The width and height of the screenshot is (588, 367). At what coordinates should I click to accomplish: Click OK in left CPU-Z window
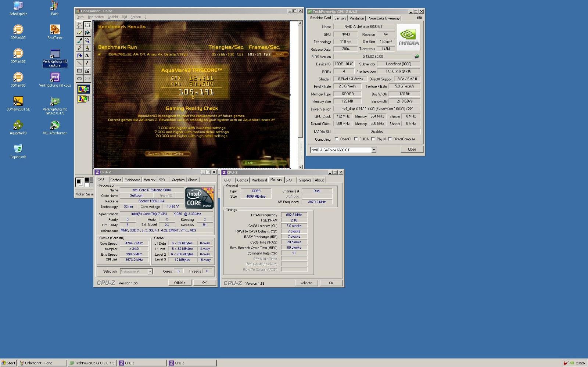coord(204,283)
